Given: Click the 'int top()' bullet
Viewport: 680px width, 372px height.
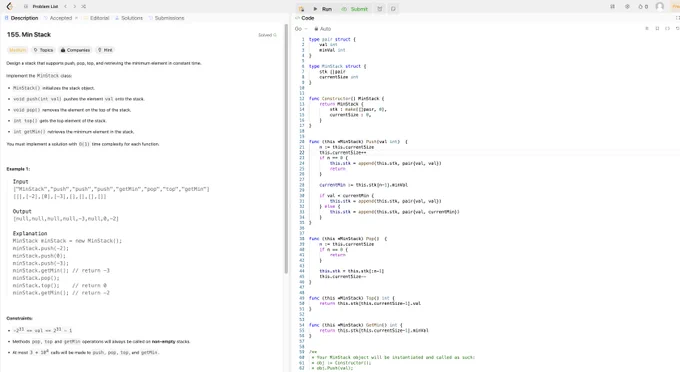Looking at the screenshot, I should pyautogui.click(x=59, y=121).
